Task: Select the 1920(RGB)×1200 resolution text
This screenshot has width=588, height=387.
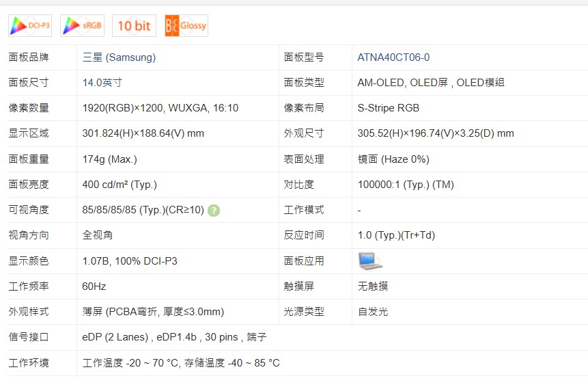Action: [x=124, y=108]
